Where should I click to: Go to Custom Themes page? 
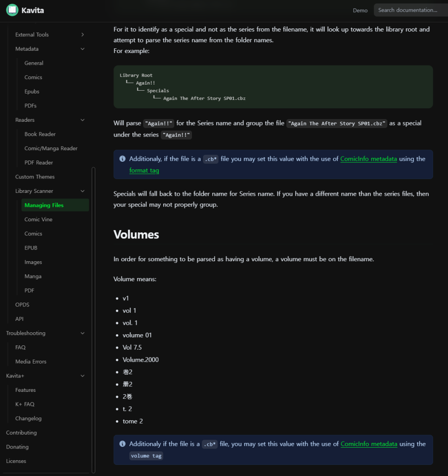click(35, 177)
